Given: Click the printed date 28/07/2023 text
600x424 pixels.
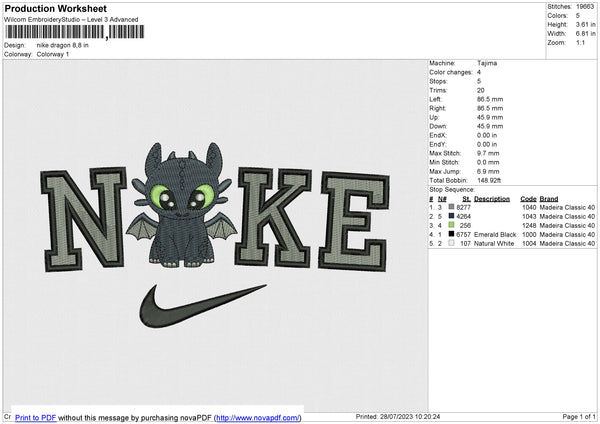Looking at the screenshot, I should pyautogui.click(x=410, y=416).
